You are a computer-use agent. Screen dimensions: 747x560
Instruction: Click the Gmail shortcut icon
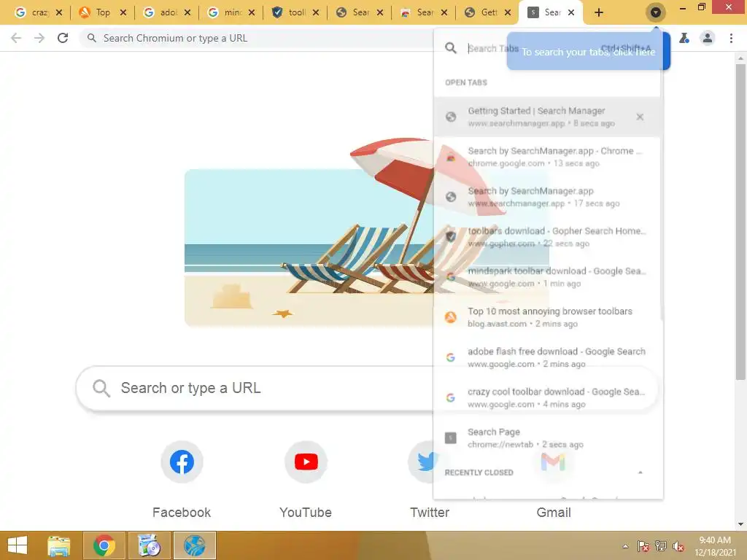(x=553, y=462)
